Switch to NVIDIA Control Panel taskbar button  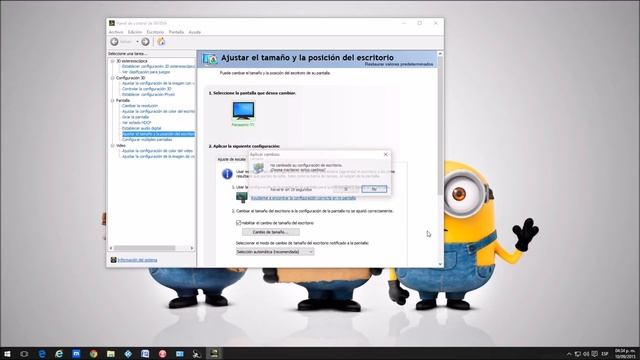click(214, 353)
